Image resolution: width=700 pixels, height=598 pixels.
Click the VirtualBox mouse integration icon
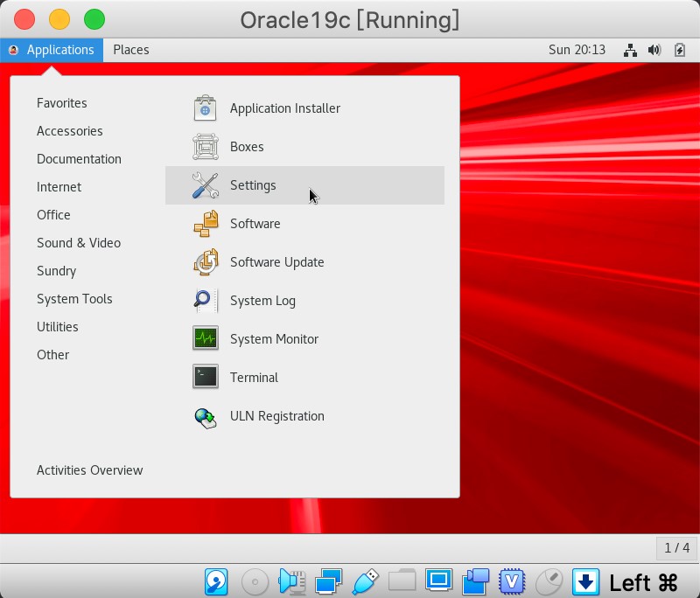(x=549, y=581)
